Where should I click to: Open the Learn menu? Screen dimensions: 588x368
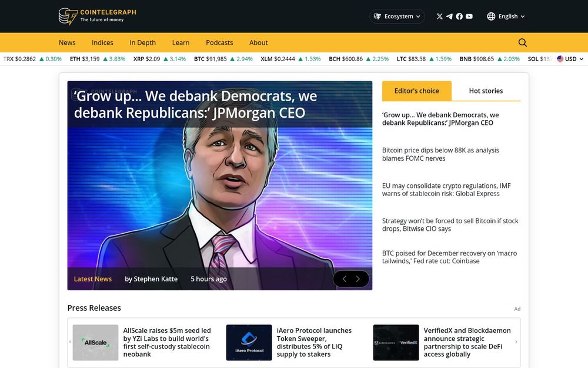click(x=181, y=42)
